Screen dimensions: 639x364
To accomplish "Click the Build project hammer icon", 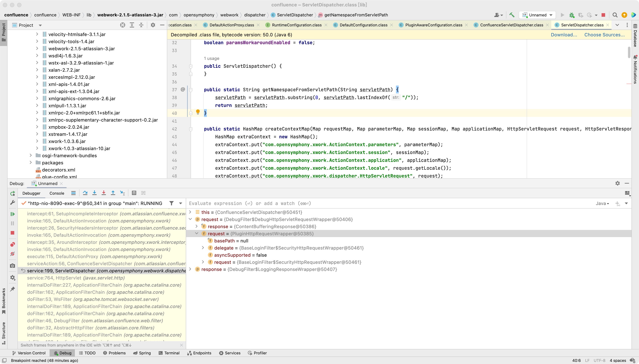I will [x=512, y=15].
